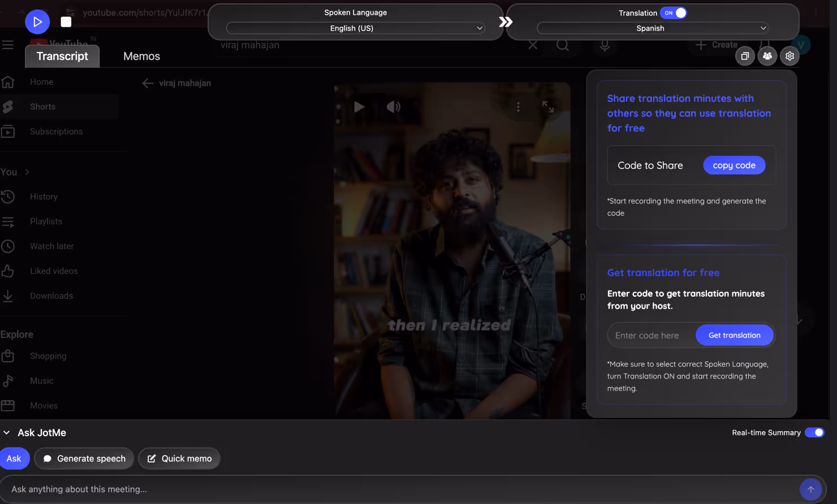This screenshot has height=504, width=837.
Task: Open the share with people icon
Action: [767, 56]
